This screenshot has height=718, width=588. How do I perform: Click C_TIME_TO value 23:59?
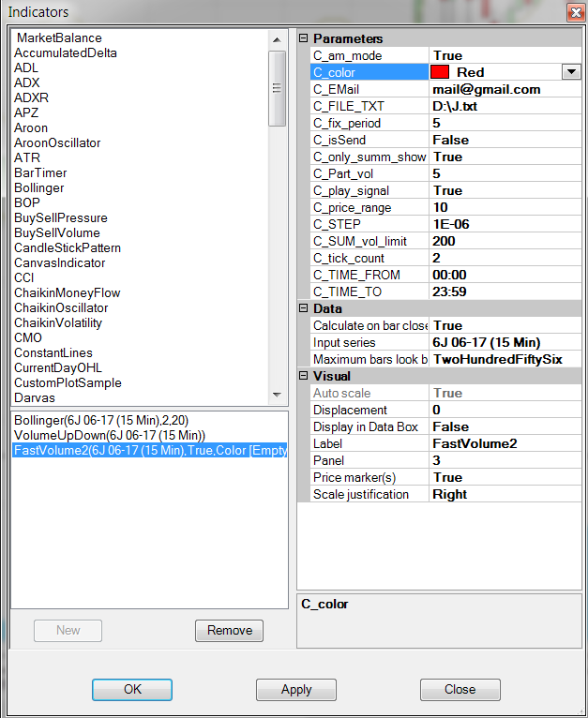pos(505,292)
